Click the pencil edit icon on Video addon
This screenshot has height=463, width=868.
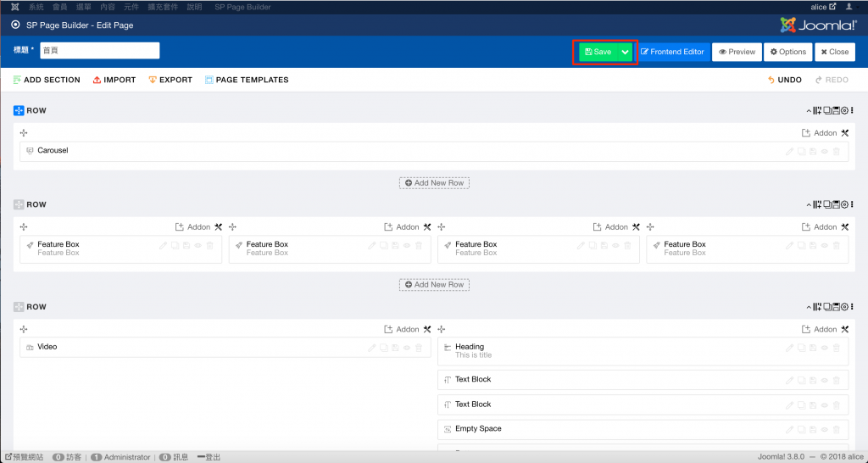tap(372, 348)
